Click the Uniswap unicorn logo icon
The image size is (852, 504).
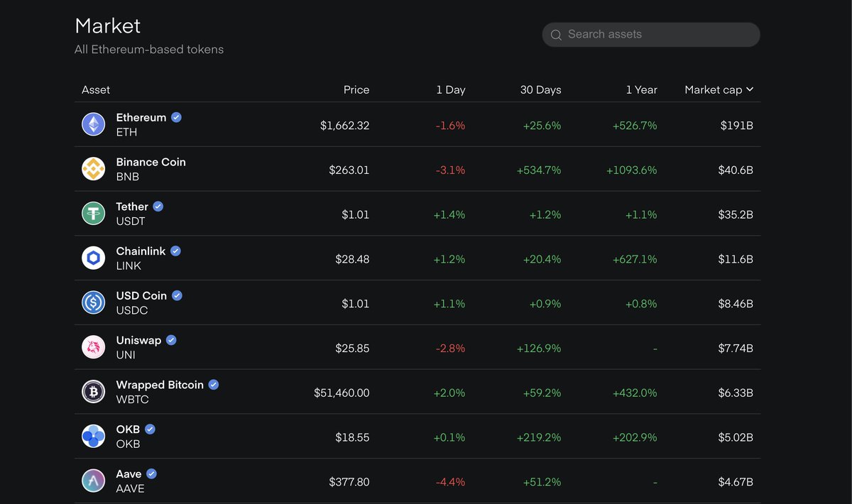pyautogui.click(x=93, y=347)
